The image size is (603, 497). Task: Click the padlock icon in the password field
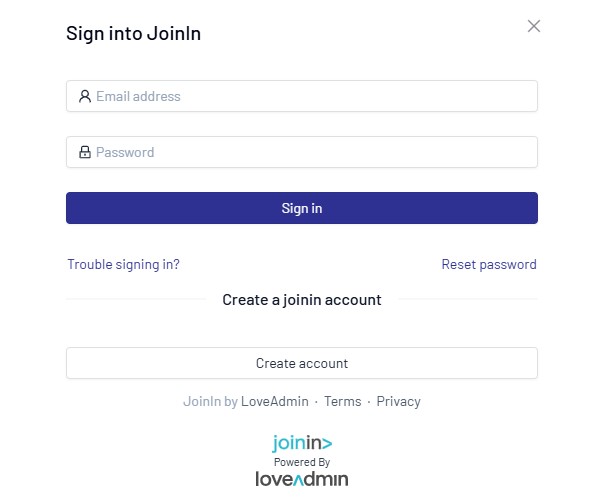(x=85, y=152)
